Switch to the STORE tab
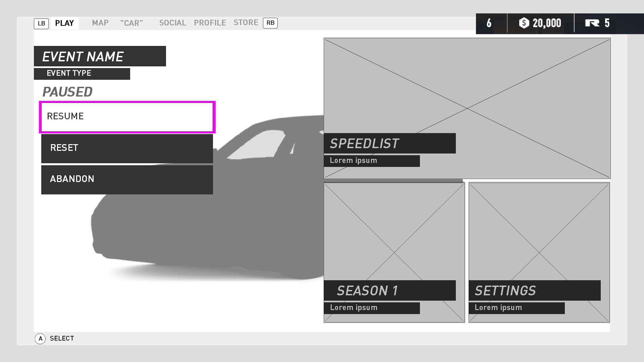644x362 pixels. 246,22
